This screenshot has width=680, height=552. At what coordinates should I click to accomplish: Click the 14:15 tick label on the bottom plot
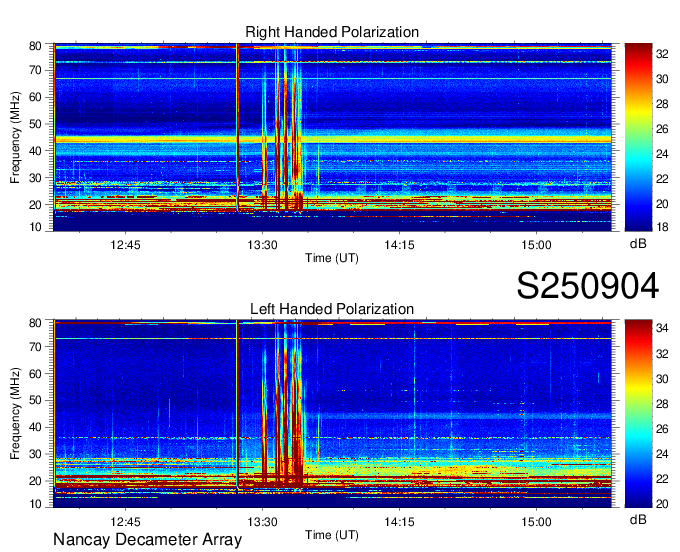(399, 522)
